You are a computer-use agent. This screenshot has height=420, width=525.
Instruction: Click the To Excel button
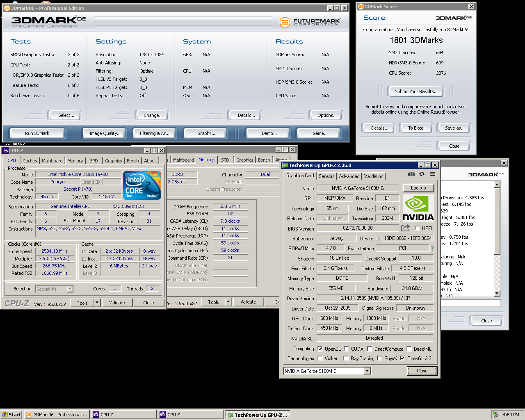(x=416, y=128)
